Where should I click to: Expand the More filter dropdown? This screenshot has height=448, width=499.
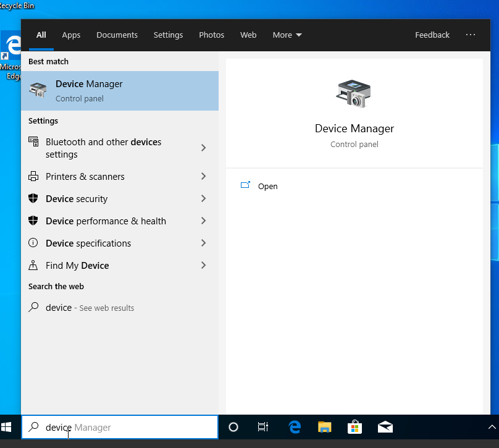[x=287, y=35]
